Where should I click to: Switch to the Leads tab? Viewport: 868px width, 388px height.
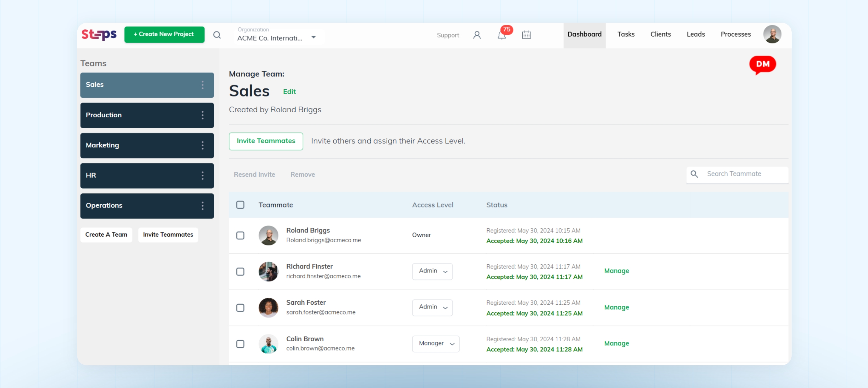pyautogui.click(x=695, y=34)
